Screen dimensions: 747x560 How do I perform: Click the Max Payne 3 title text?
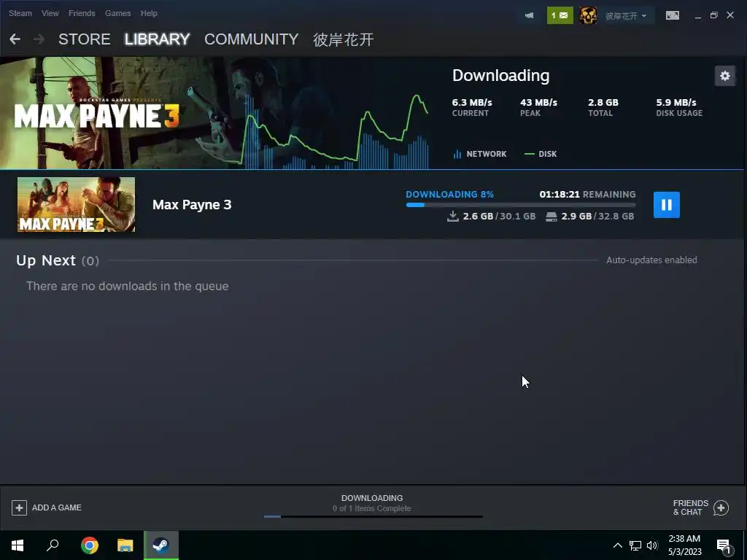tap(192, 205)
